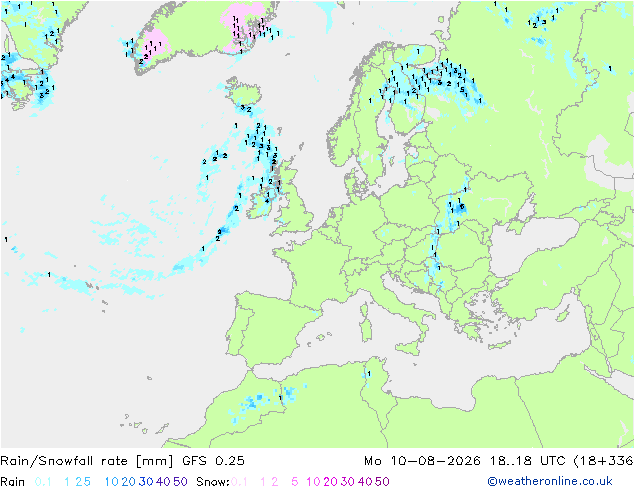The height and width of the screenshot is (490, 634).
Task: Select the Snow legend value 40
Action: click(365, 482)
